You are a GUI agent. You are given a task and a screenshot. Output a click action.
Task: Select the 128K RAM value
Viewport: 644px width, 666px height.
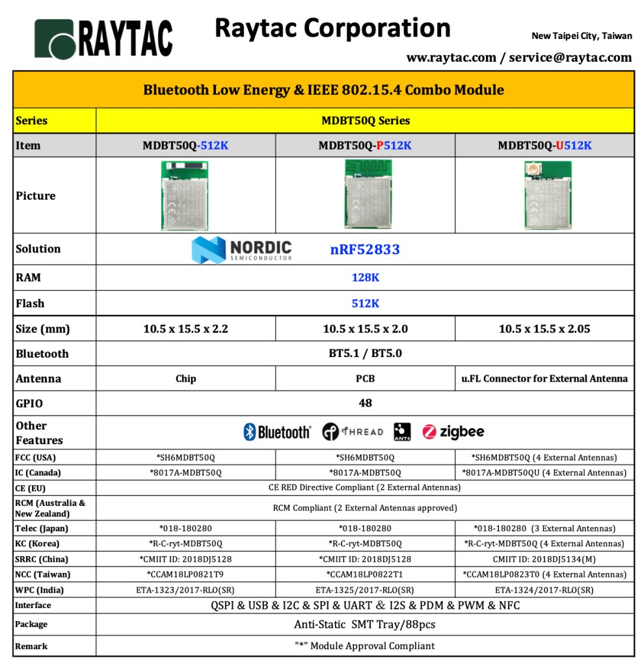click(365, 278)
